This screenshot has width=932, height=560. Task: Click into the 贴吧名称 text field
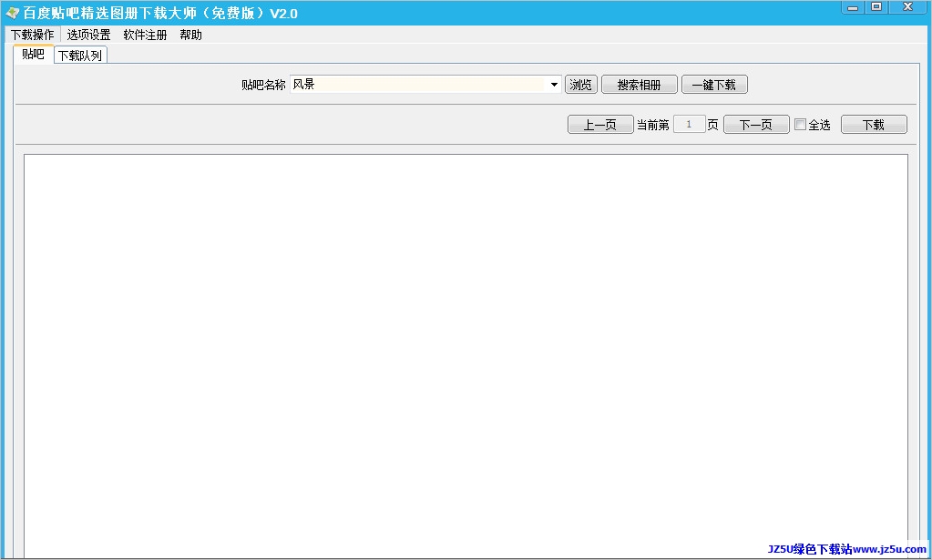pos(418,85)
